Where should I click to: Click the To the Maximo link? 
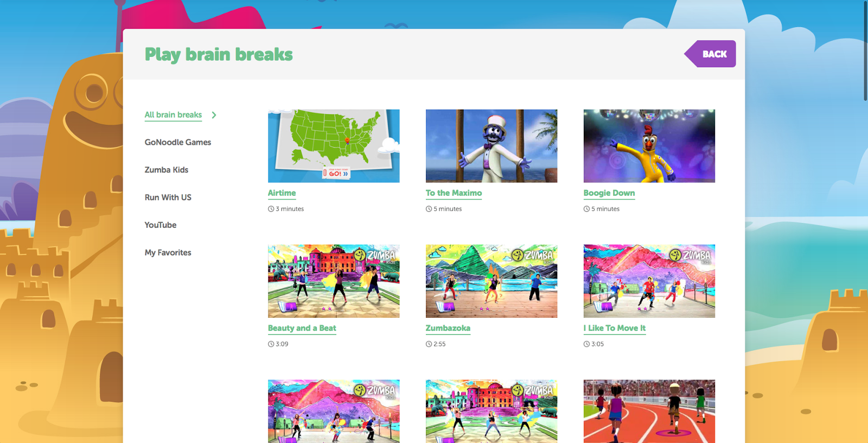click(x=454, y=193)
